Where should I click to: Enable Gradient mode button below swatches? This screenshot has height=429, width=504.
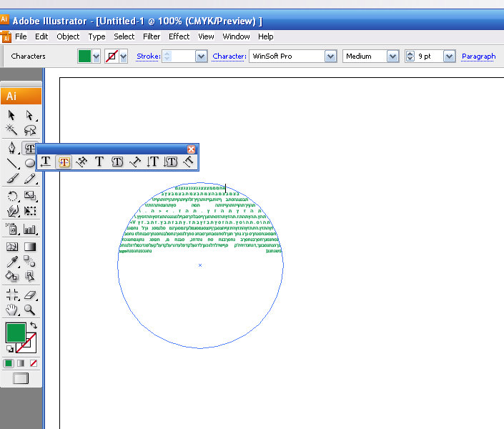(x=21, y=363)
